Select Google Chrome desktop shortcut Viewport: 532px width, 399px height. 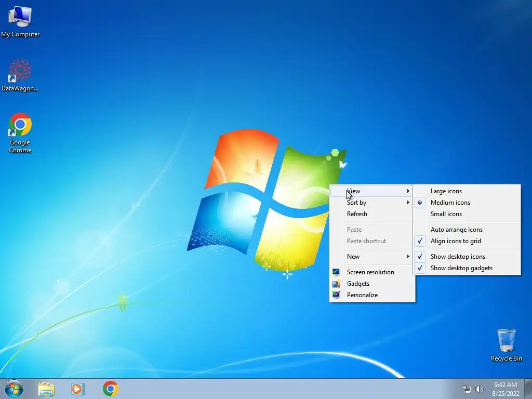(x=20, y=133)
